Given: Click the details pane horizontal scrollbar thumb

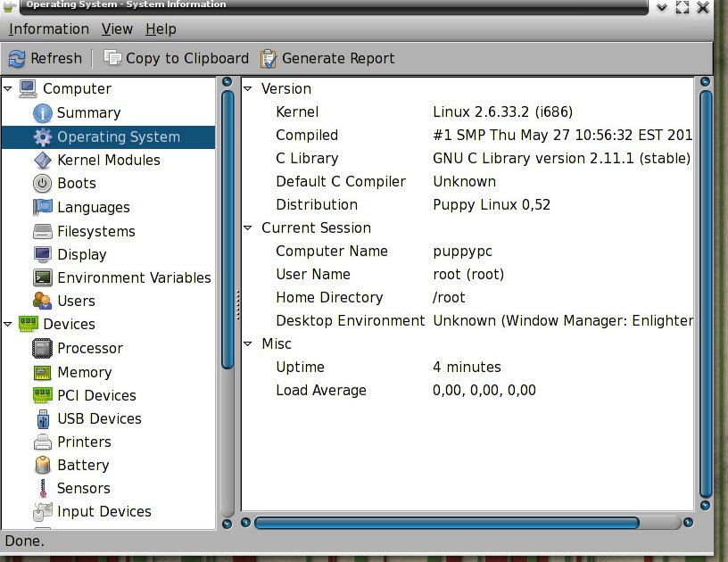Looking at the screenshot, I should point(447,523).
